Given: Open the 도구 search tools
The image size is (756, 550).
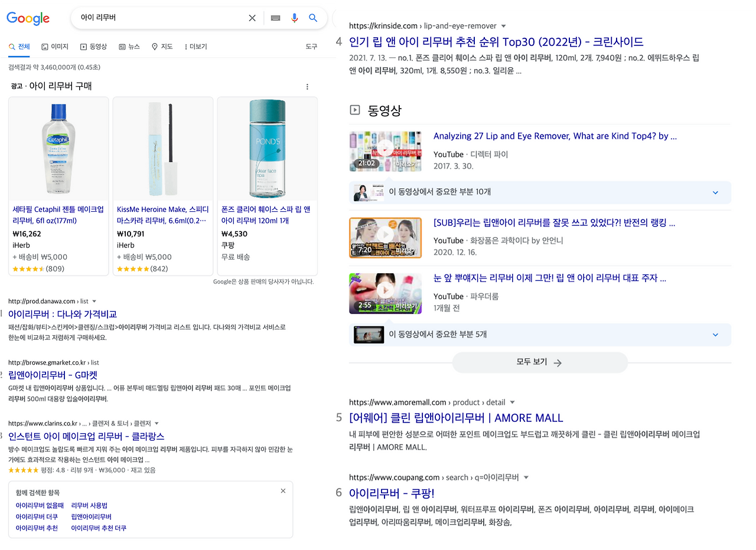Looking at the screenshot, I should click(311, 47).
